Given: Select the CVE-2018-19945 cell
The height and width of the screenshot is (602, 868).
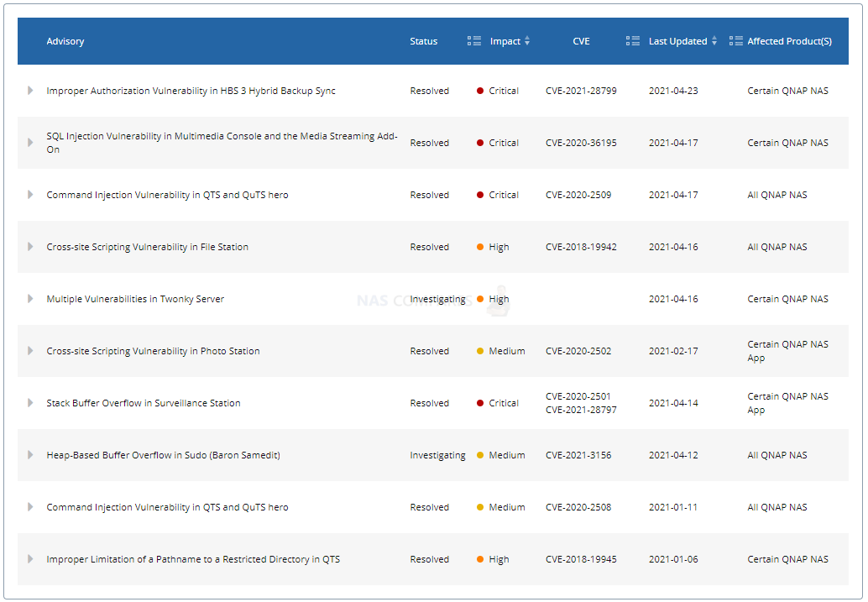Looking at the screenshot, I should pyautogui.click(x=581, y=559).
